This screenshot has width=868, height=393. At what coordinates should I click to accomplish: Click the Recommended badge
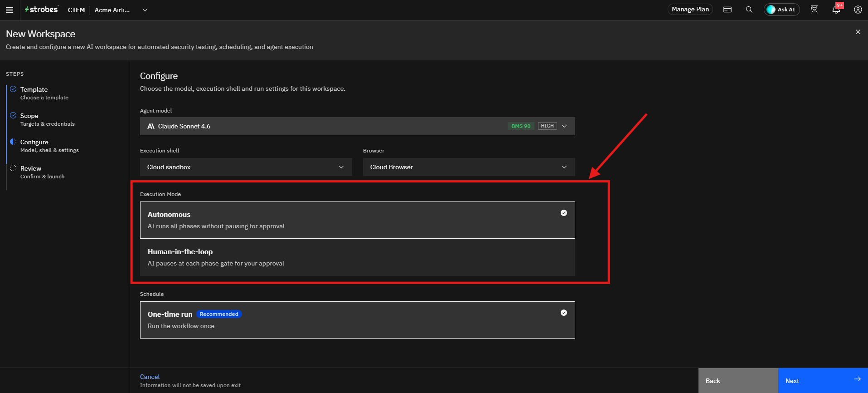(x=219, y=314)
